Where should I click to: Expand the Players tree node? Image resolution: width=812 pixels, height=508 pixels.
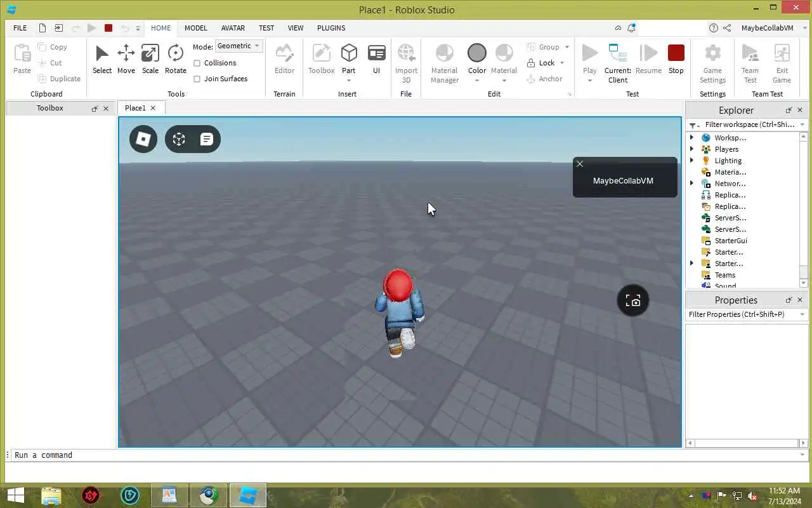(x=692, y=149)
